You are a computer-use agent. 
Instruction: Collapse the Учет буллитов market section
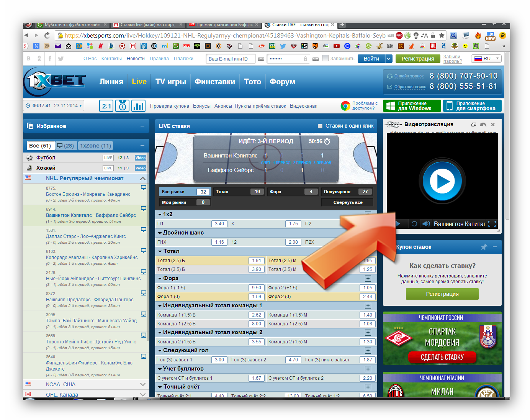pos(160,369)
